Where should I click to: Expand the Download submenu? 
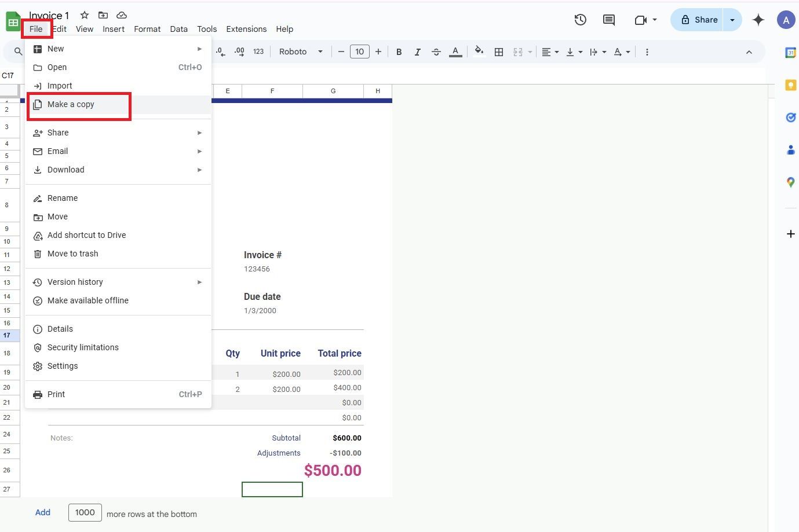click(65, 170)
